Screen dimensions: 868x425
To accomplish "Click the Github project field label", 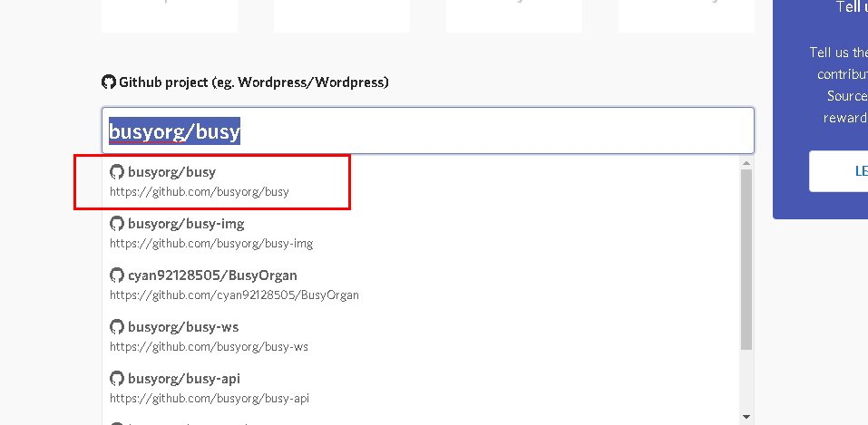I will [254, 82].
